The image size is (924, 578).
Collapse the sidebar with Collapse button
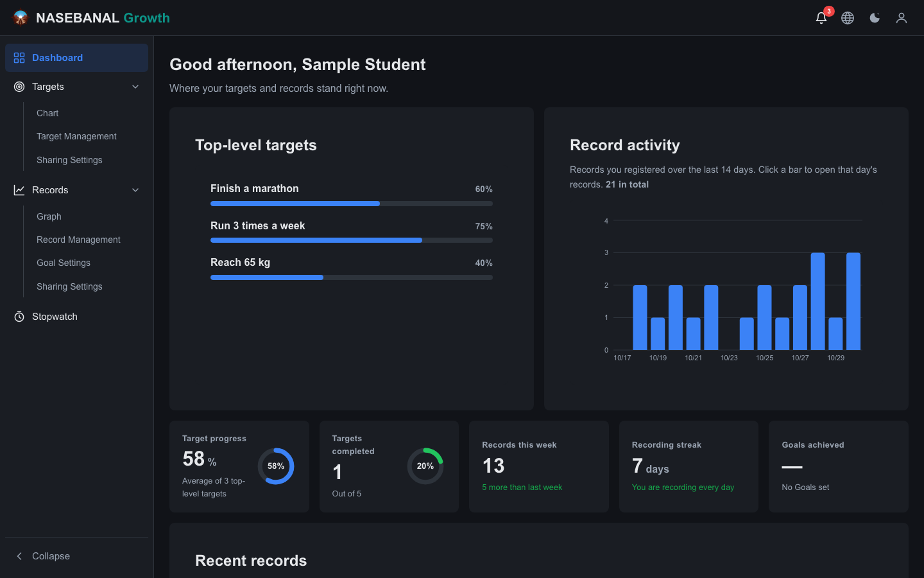(76, 556)
